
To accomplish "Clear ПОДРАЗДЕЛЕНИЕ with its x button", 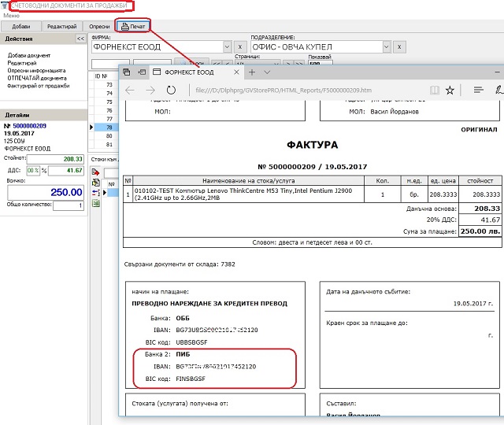I will (x=399, y=47).
